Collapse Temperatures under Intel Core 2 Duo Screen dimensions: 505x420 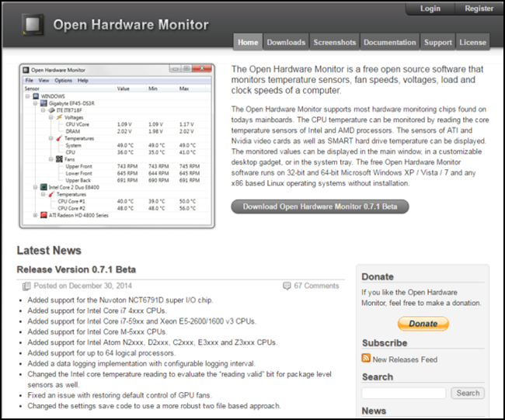coord(44,194)
